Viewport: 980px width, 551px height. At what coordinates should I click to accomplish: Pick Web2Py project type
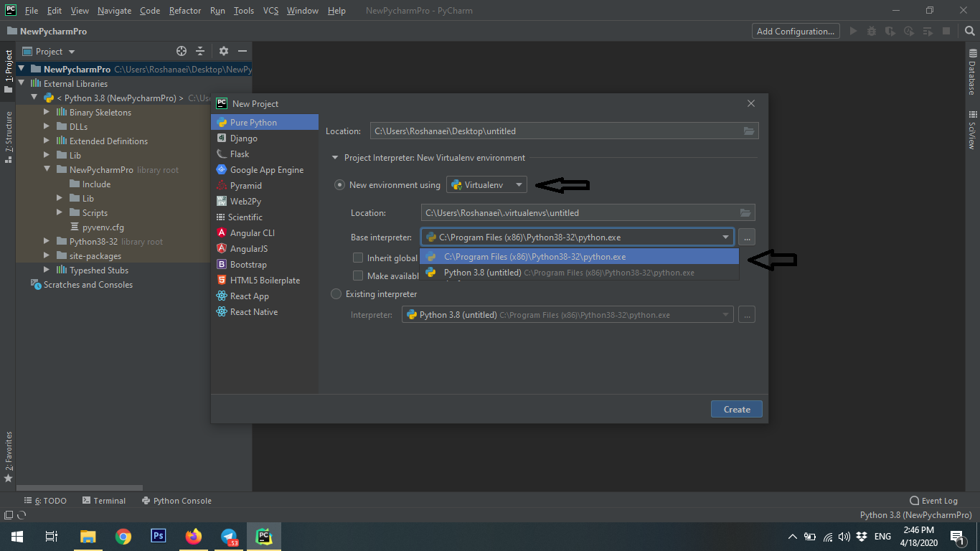click(264, 202)
